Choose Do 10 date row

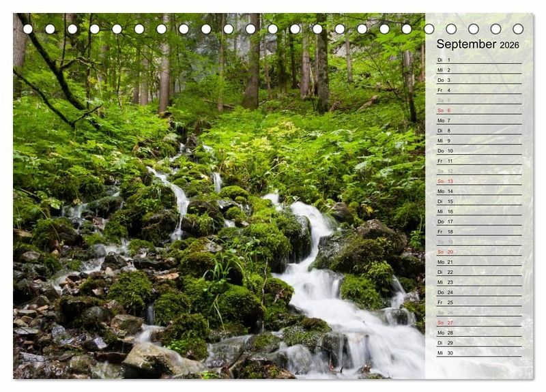478,151
